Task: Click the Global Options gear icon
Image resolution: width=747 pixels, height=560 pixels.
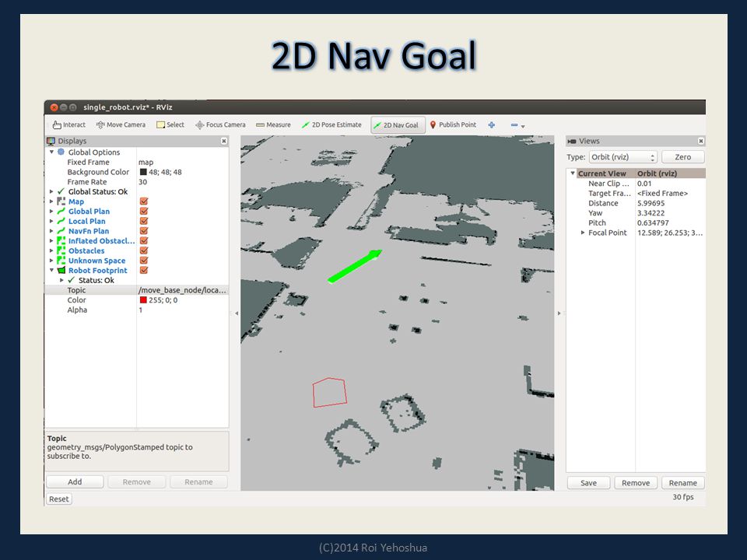Action: pos(61,152)
